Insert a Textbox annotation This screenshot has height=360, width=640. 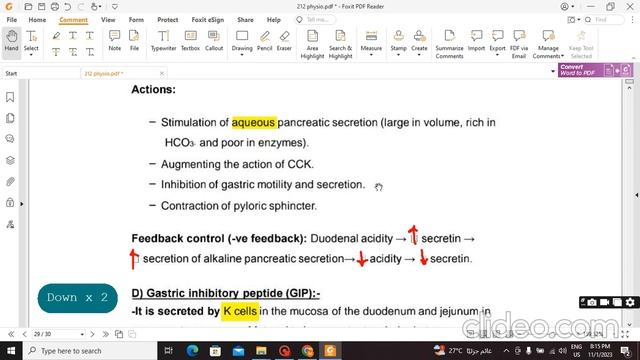tap(190, 41)
